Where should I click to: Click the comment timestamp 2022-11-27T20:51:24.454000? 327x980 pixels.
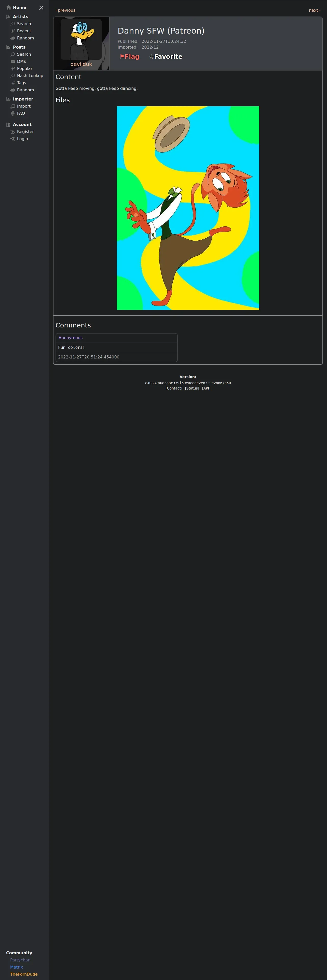click(x=89, y=357)
